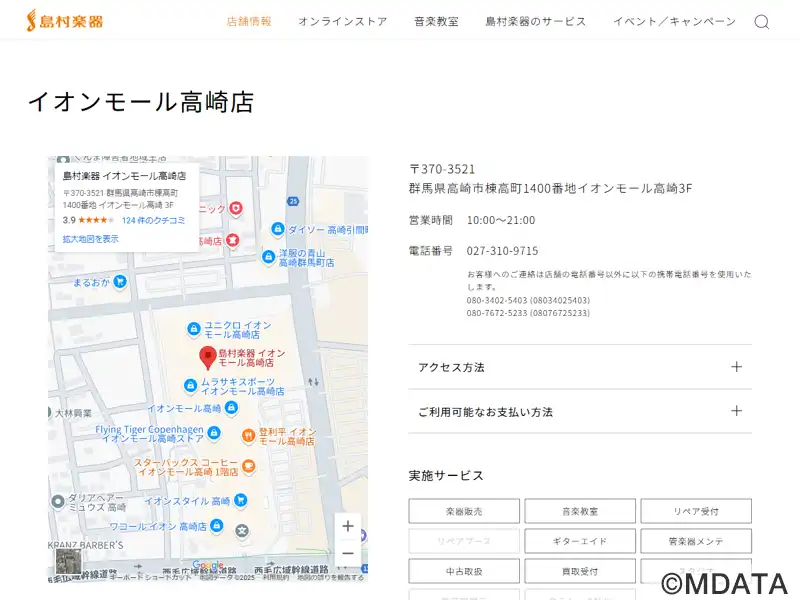Screen dimensions: 800x600
Task: Click the ダリアヘアー ミュウズ location pin
Action: [58, 502]
